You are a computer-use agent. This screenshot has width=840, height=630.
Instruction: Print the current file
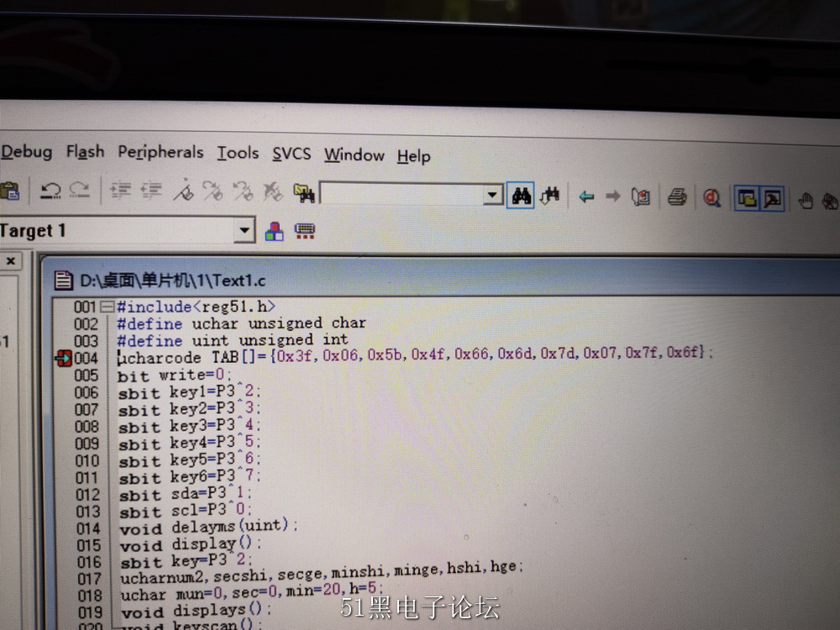[677, 197]
